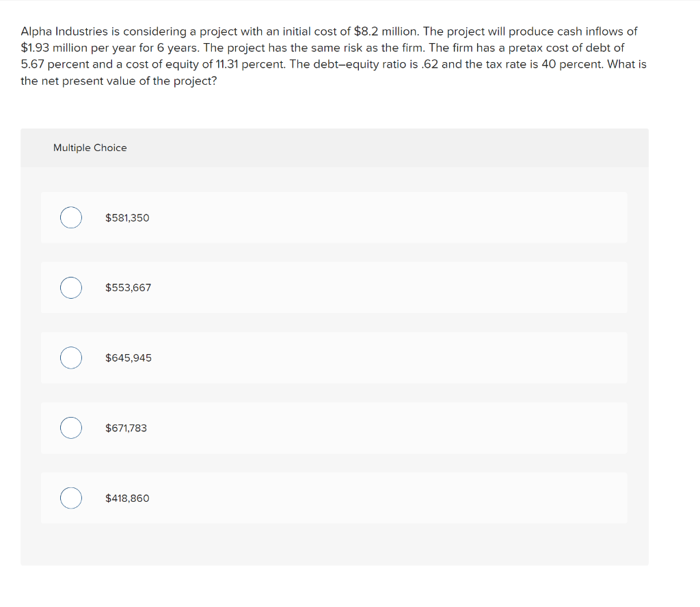700x607 pixels.
Task: Click the Multiple Choice heading
Action: [90, 148]
